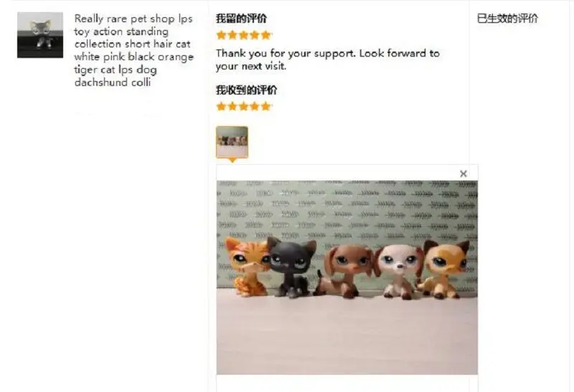Click the white and pink dog toy in the photo
574x392 pixels.
[x=398, y=272]
